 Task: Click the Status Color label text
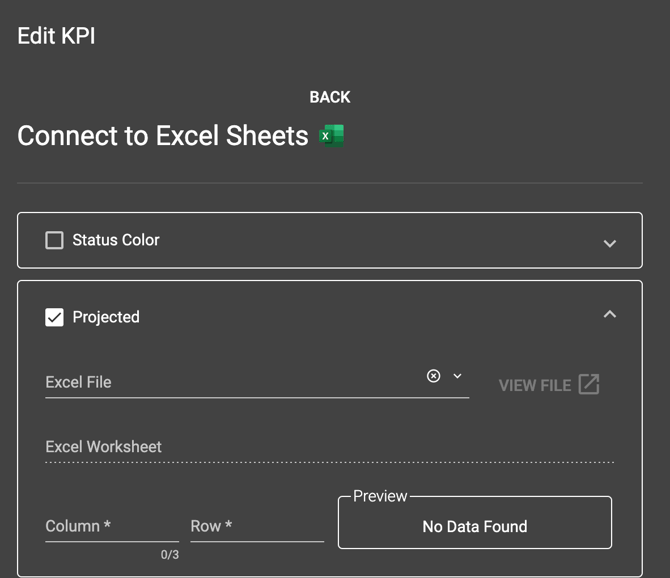point(116,240)
